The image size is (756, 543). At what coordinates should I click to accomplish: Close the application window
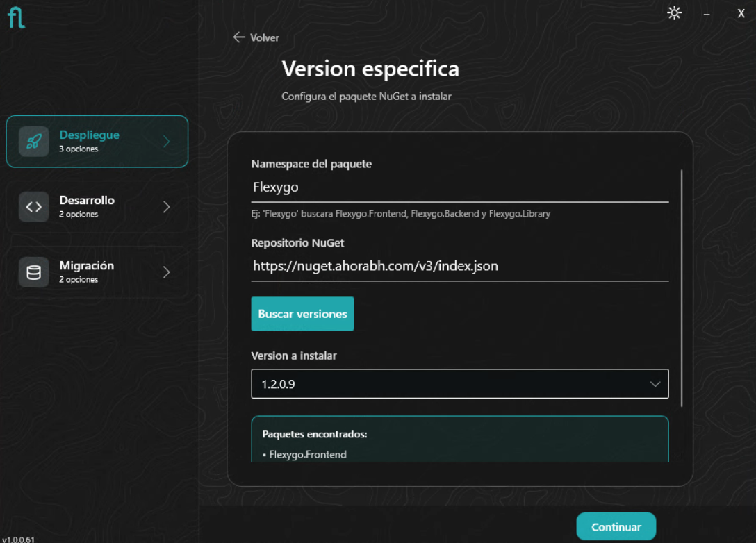pos(741,13)
